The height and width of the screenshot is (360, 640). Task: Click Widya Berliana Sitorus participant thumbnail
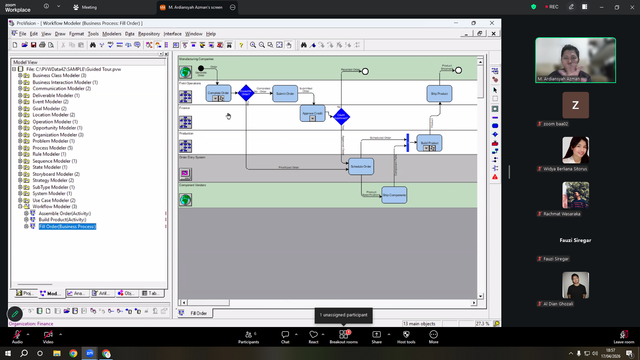point(576,150)
